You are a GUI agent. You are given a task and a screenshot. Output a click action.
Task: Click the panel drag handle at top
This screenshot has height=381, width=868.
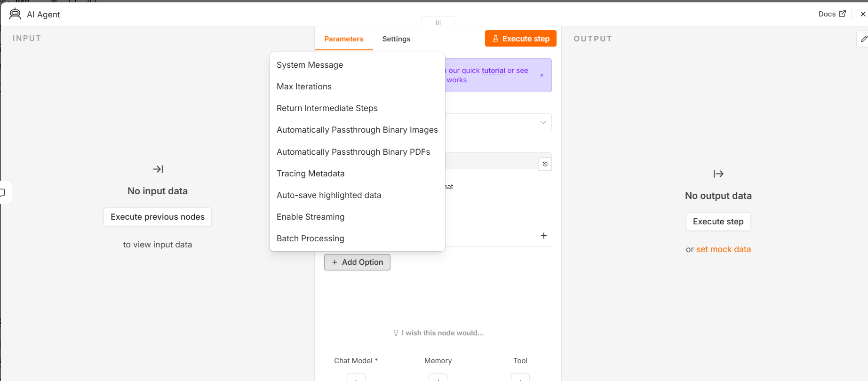[x=438, y=23]
